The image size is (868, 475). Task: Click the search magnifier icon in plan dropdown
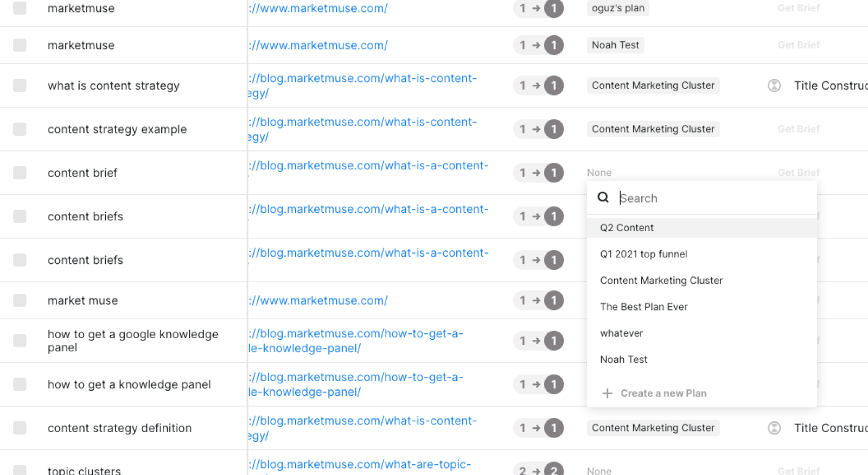tap(603, 198)
